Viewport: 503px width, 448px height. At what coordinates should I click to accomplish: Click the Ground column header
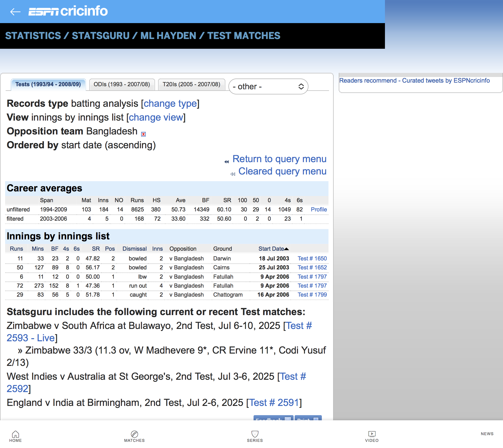[x=223, y=249]
